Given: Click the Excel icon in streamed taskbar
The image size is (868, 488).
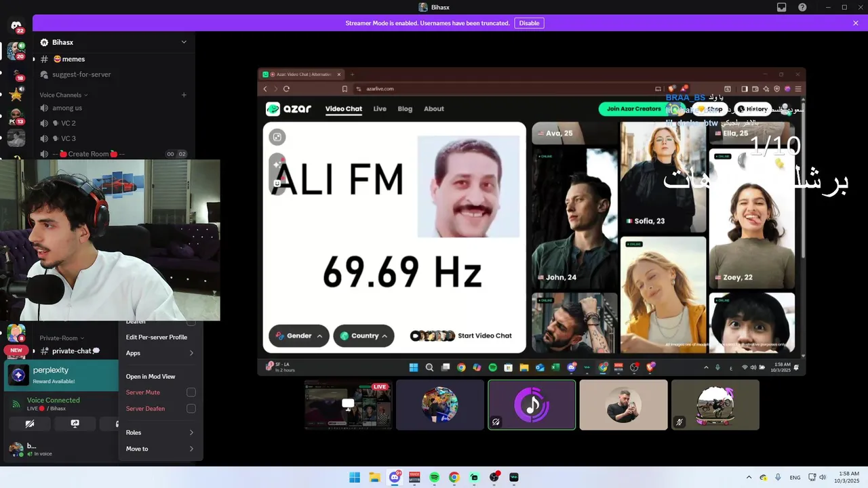Looking at the screenshot, I should (555, 367).
